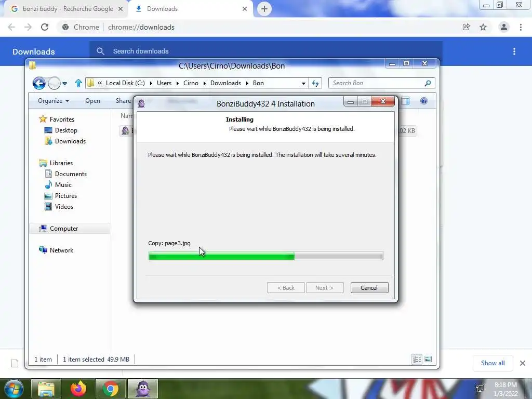Screen dimensions: 532x399
Task: Select Downloads in Explorer breadcrumb path
Action: [225, 83]
